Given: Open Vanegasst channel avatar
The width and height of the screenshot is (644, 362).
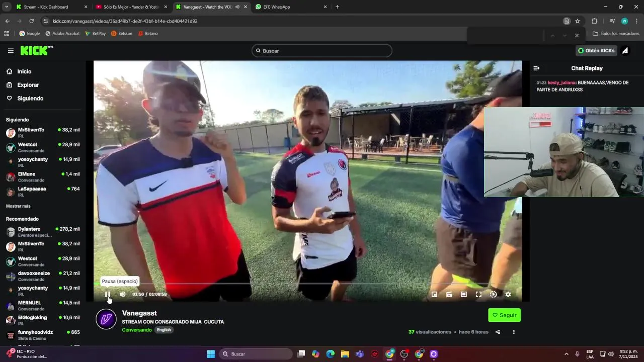Looking at the screenshot, I should pyautogui.click(x=106, y=319).
